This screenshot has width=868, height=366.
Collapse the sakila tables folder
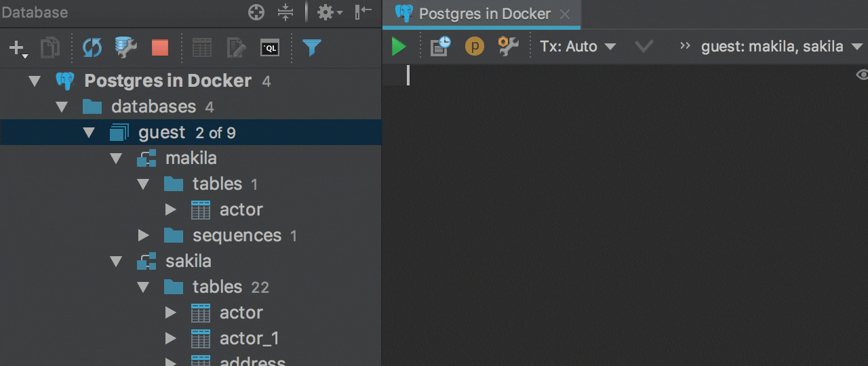pos(143,287)
